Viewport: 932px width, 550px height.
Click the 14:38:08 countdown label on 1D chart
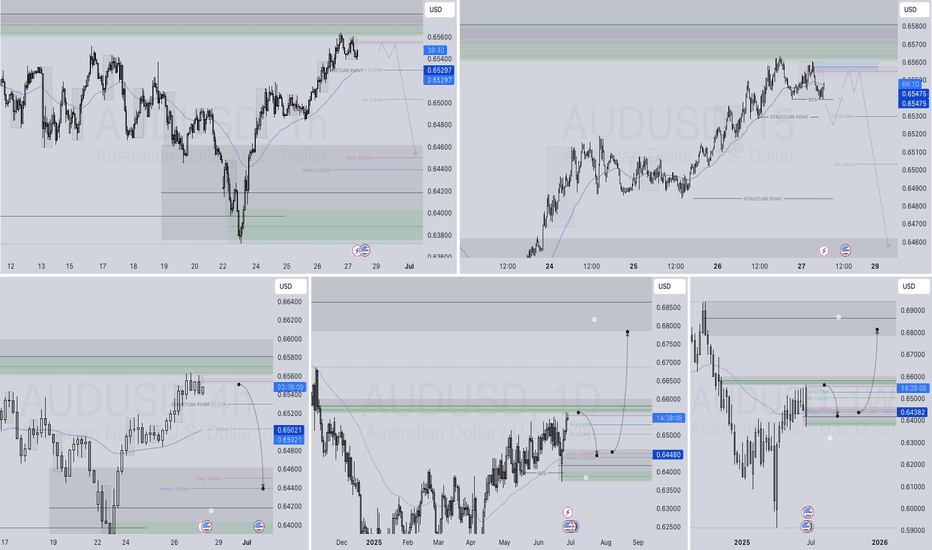[668, 418]
